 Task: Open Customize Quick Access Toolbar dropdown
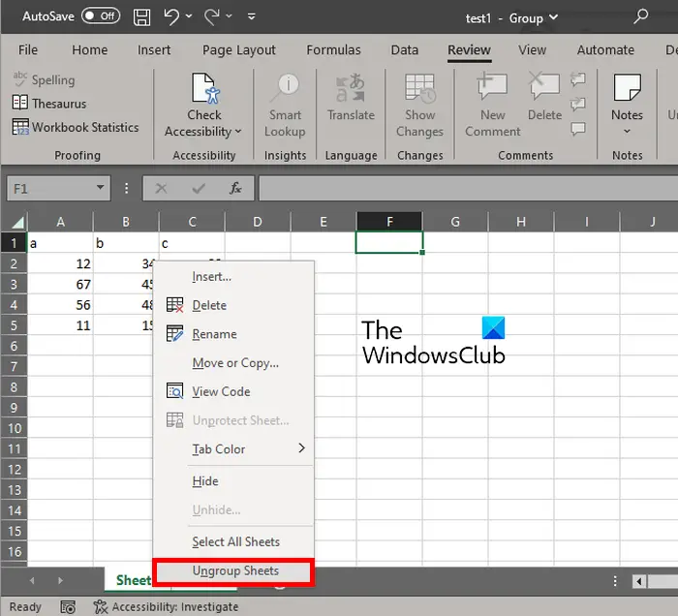251,16
